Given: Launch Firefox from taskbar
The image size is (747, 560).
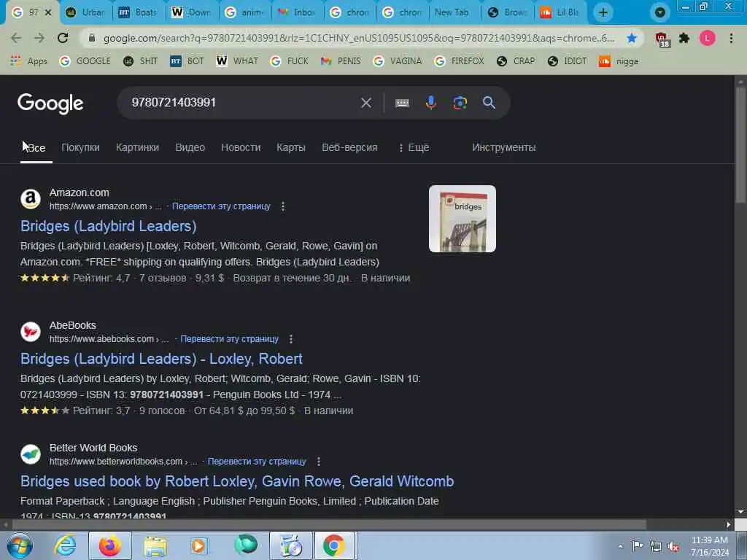Looking at the screenshot, I should click(x=110, y=545).
